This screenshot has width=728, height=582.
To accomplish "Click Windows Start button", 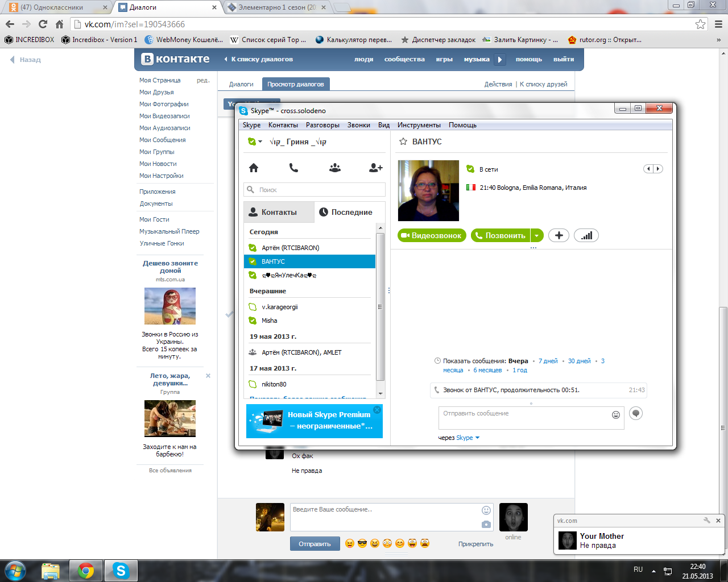I will click(x=15, y=570).
